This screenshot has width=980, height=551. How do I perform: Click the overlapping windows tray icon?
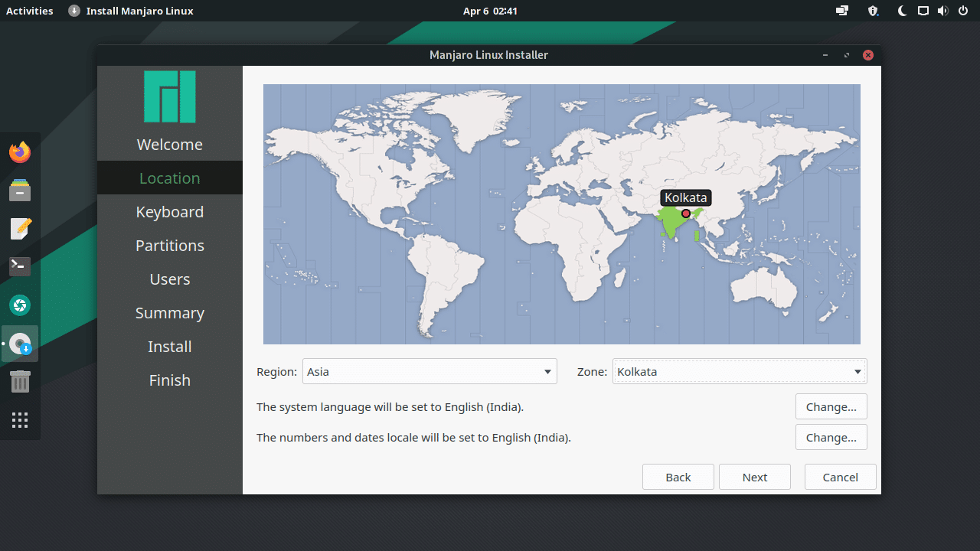(842, 11)
